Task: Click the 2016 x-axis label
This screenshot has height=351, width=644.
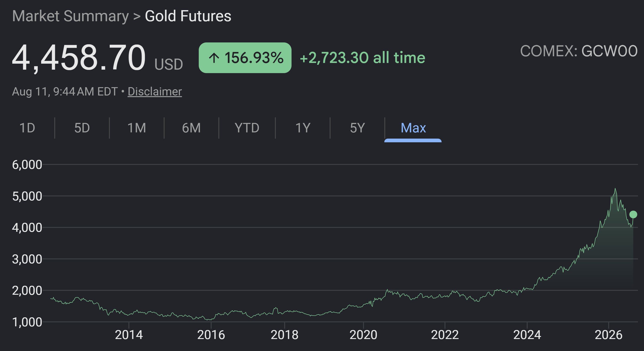Action: pos(211,335)
